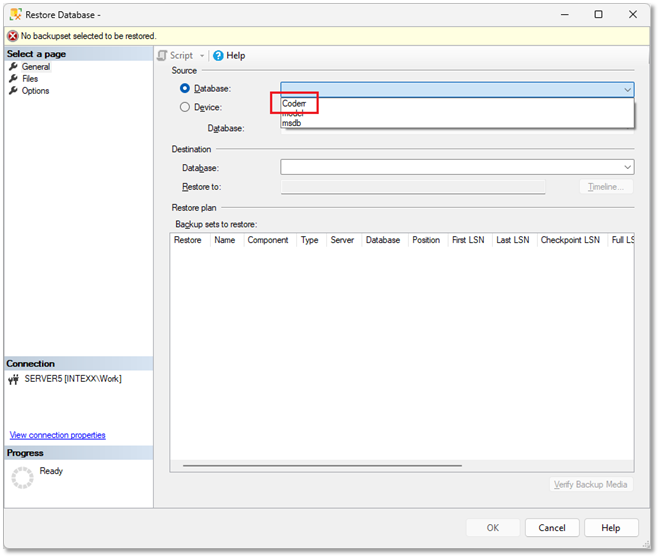Click the Checkpoint LSN column header
The image size is (660, 558).
[570, 240]
